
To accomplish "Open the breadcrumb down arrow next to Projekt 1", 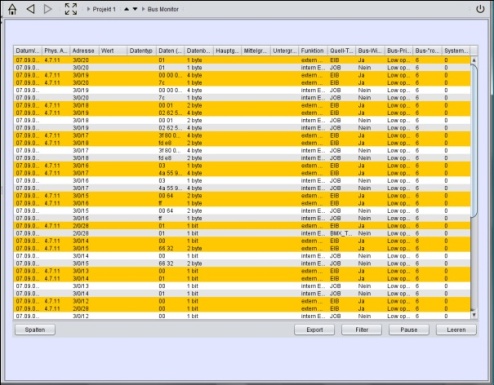I will (x=135, y=9).
